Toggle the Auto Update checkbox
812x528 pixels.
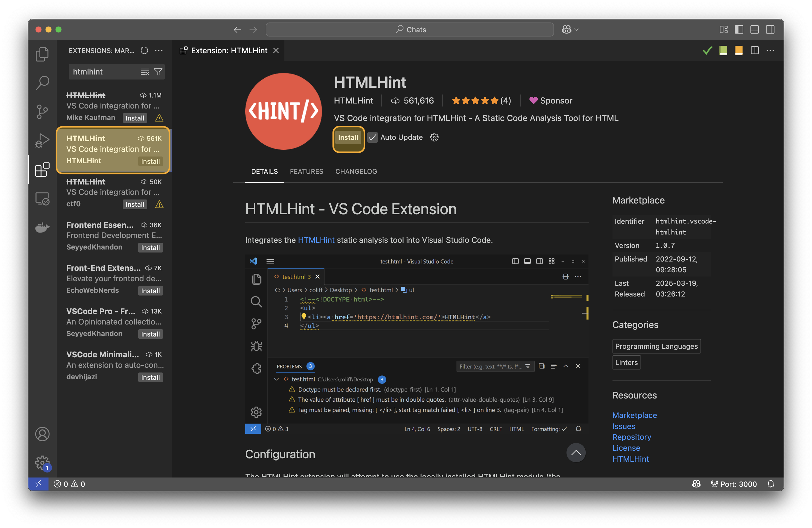tap(372, 137)
